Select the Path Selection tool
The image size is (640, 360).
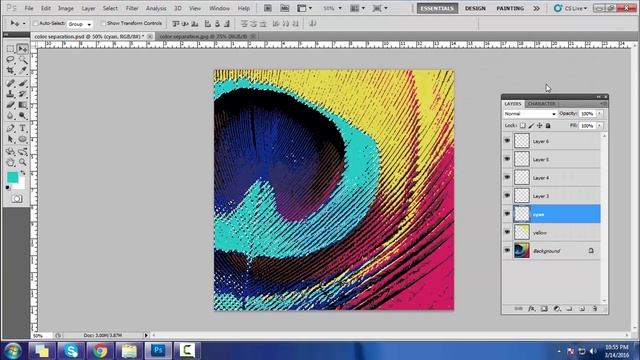coord(10,139)
